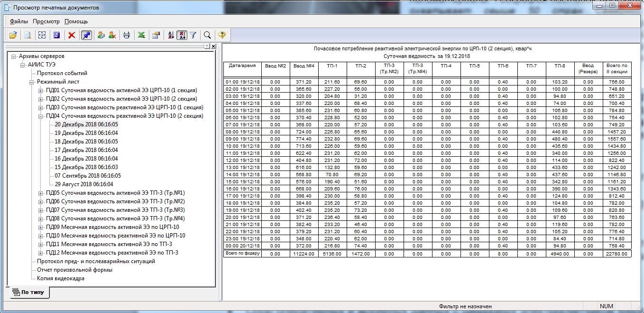
Task: Select the Протокол событий tree item
Action: point(62,73)
